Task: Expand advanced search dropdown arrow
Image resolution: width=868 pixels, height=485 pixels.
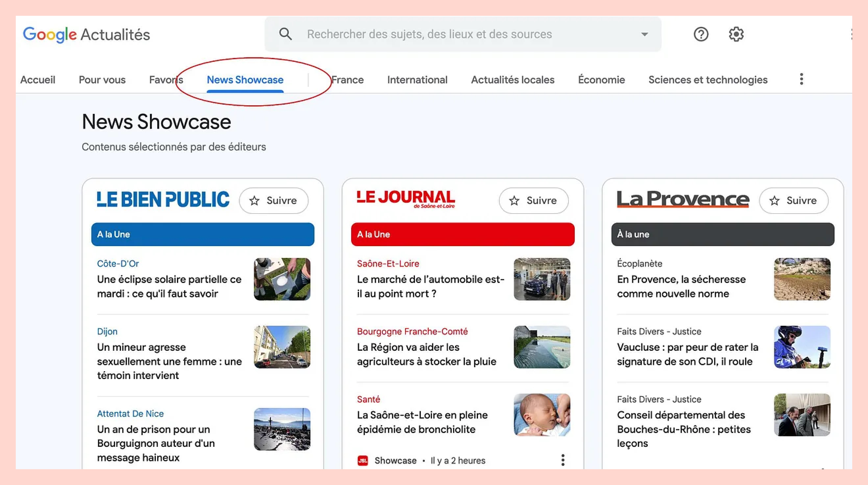Action: pyautogui.click(x=644, y=34)
